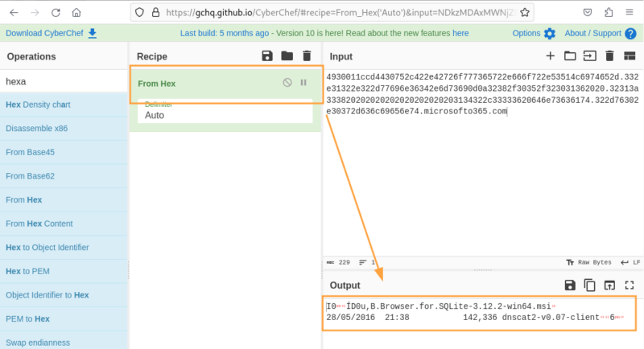Bookmark this page with the star
The height and width of the screenshot is (349, 644).
pyautogui.click(x=525, y=13)
